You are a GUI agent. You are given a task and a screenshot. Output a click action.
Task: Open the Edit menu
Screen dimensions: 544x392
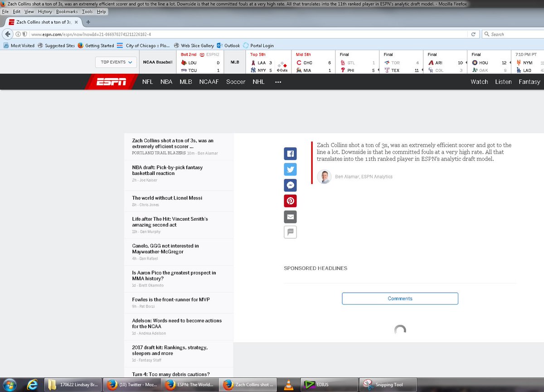click(17, 11)
